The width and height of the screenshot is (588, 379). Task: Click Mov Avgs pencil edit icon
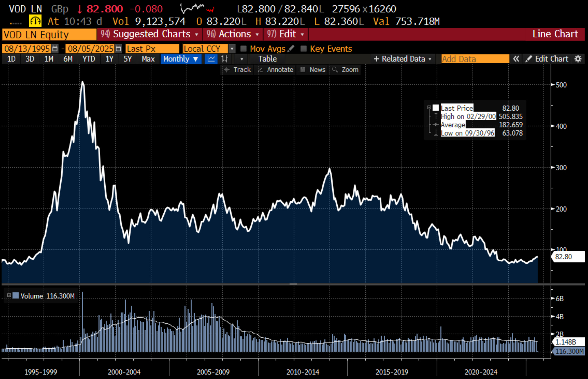coord(291,48)
